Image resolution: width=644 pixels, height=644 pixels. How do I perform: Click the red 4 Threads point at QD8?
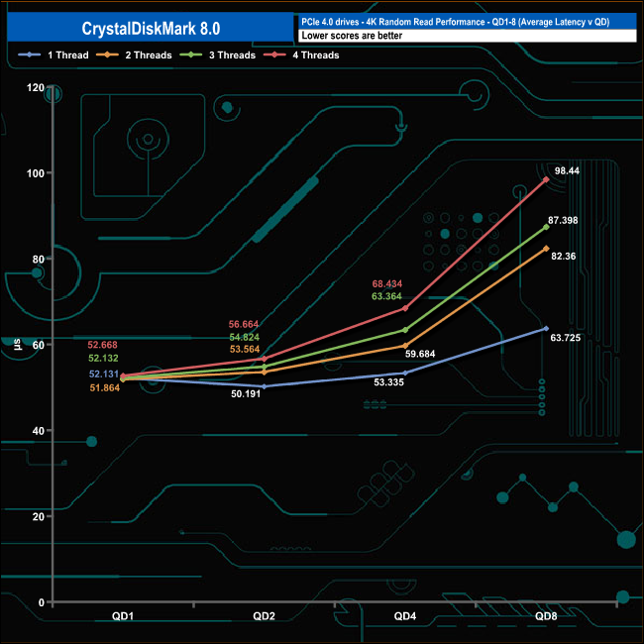tap(546, 179)
